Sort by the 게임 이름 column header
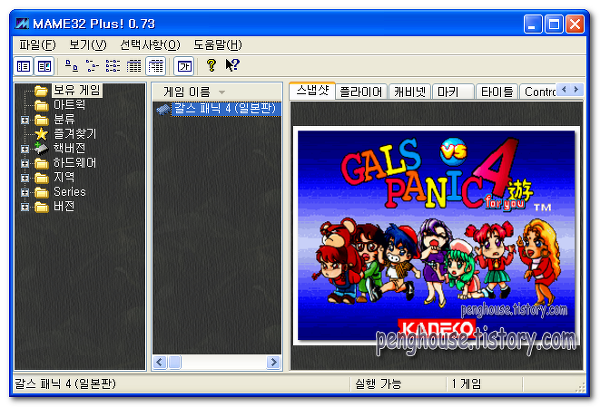Image resolution: width=600 pixels, height=407 pixels. (217, 92)
